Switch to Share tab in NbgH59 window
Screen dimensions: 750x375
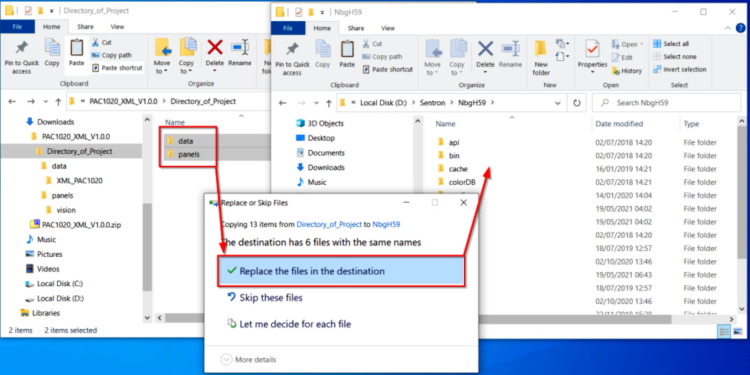[x=356, y=28]
